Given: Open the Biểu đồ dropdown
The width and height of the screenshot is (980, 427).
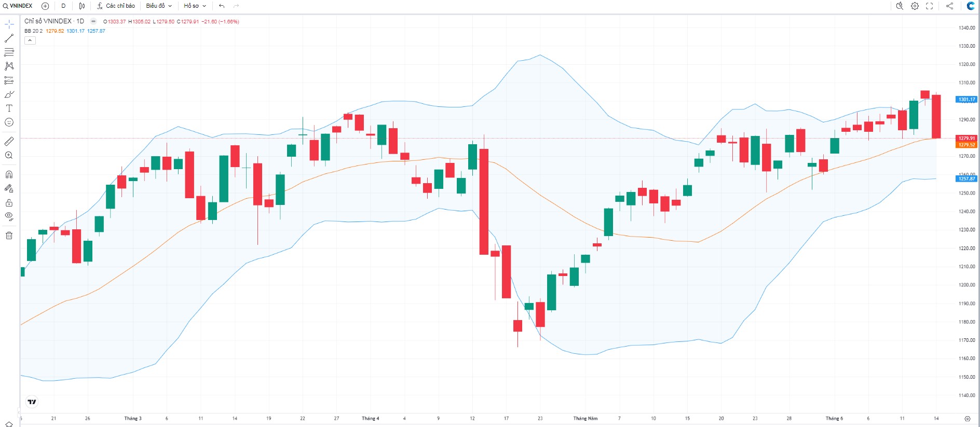Looking at the screenshot, I should (x=159, y=6).
